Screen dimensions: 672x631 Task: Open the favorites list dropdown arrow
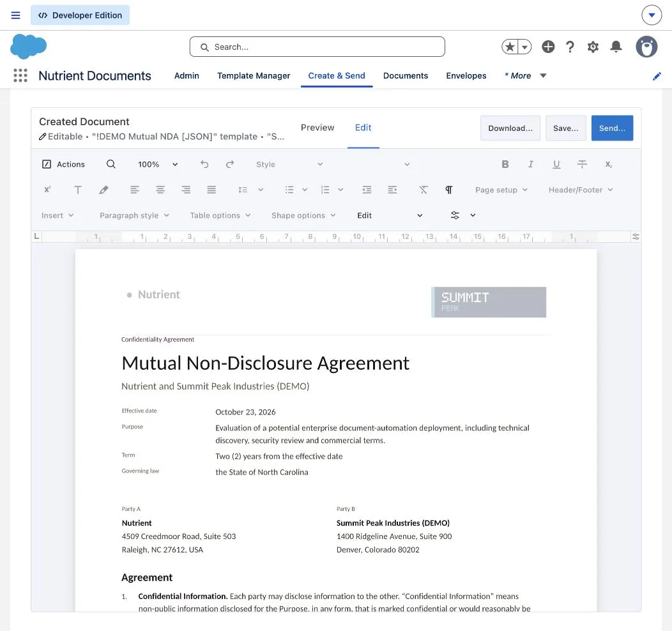pos(524,47)
